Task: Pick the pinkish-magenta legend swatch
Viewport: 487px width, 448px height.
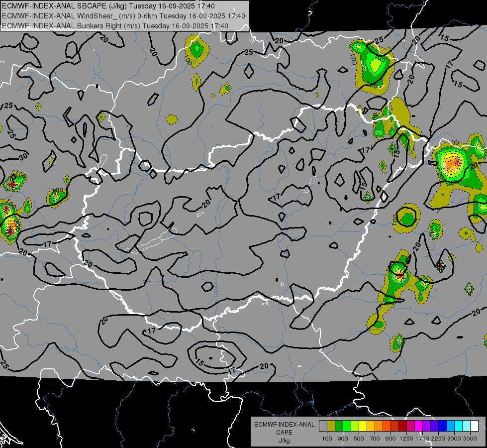Action: click(410, 426)
